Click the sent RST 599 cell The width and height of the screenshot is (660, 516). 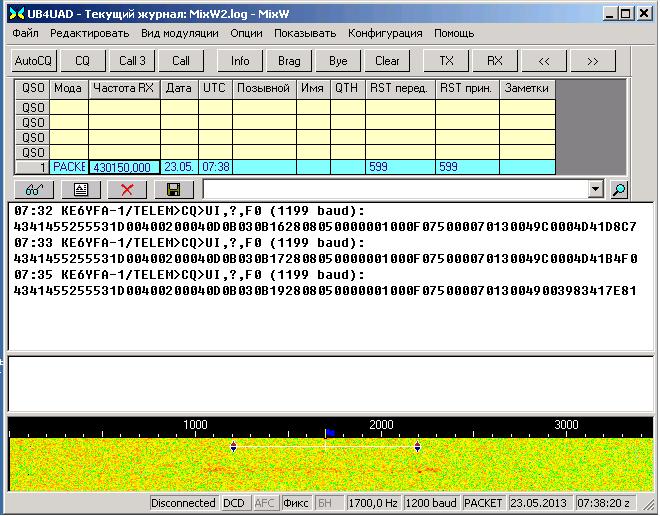click(400, 167)
